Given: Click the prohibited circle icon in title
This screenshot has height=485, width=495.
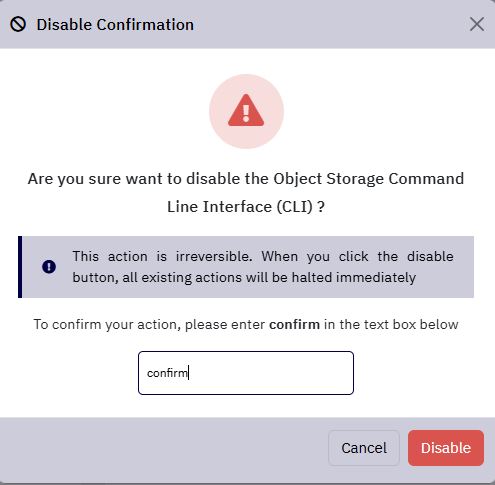Looking at the screenshot, I should tap(18, 24).
